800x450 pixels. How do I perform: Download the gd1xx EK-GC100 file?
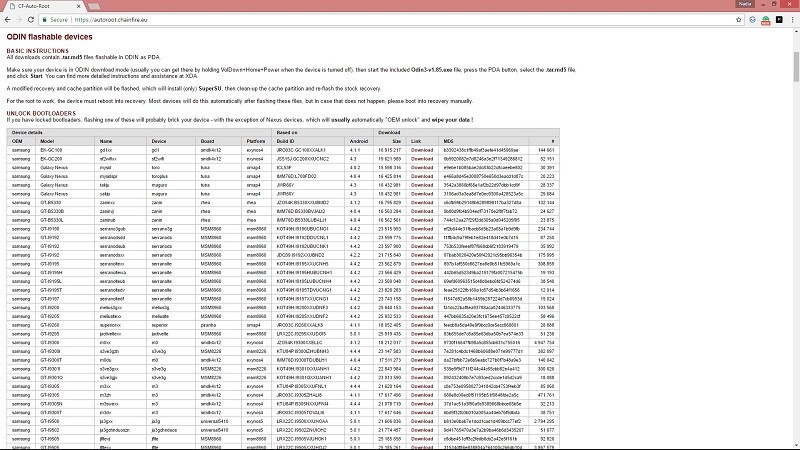pos(422,151)
